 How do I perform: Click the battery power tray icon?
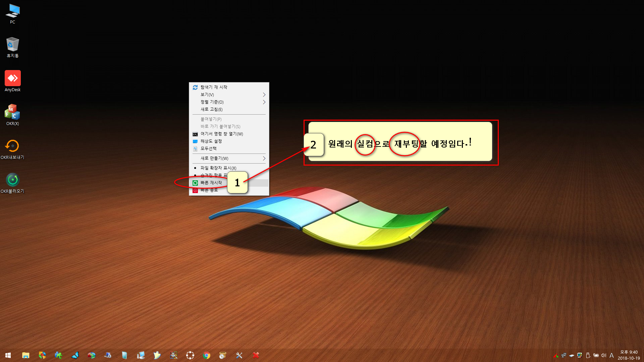pos(596,356)
